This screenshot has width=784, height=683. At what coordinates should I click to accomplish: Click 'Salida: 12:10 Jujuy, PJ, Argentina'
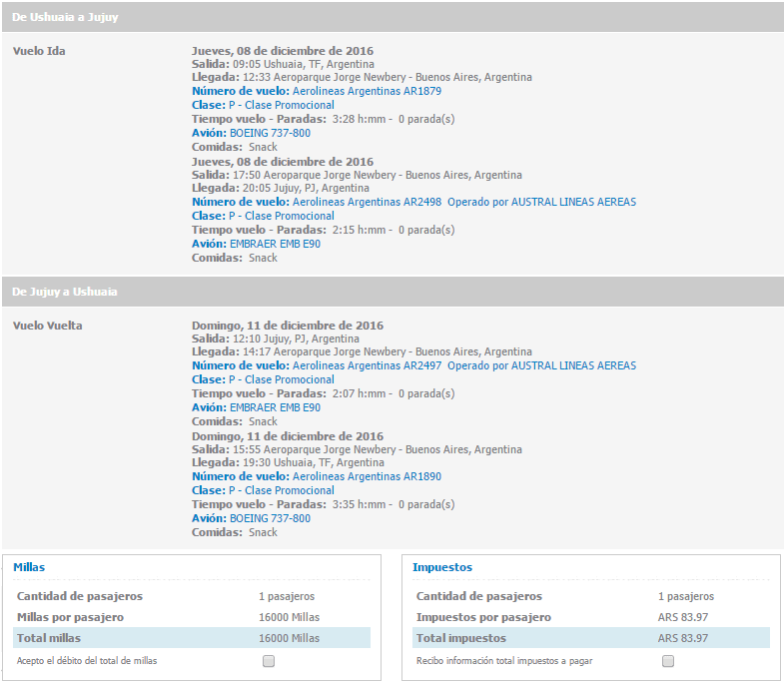click(x=276, y=339)
